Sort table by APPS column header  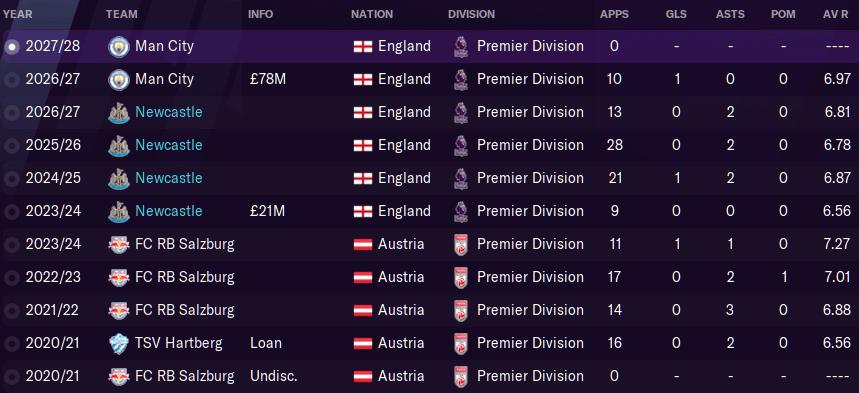tap(614, 14)
